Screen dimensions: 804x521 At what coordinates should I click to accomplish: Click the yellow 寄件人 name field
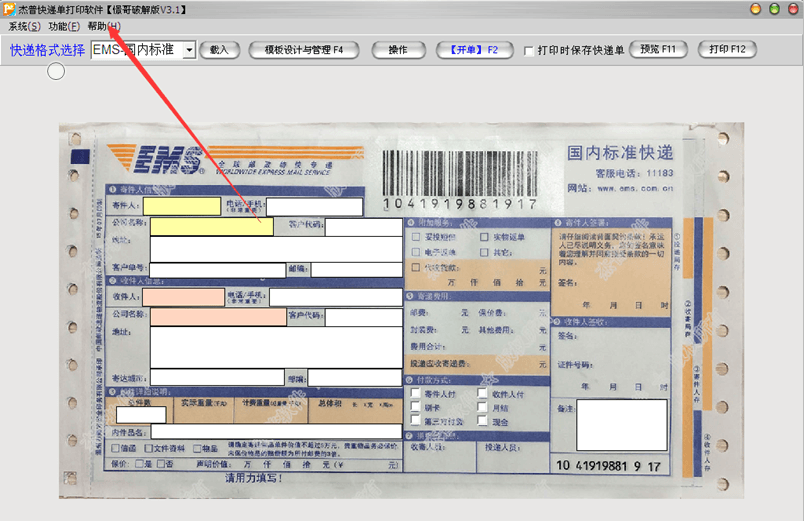[x=182, y=206]
